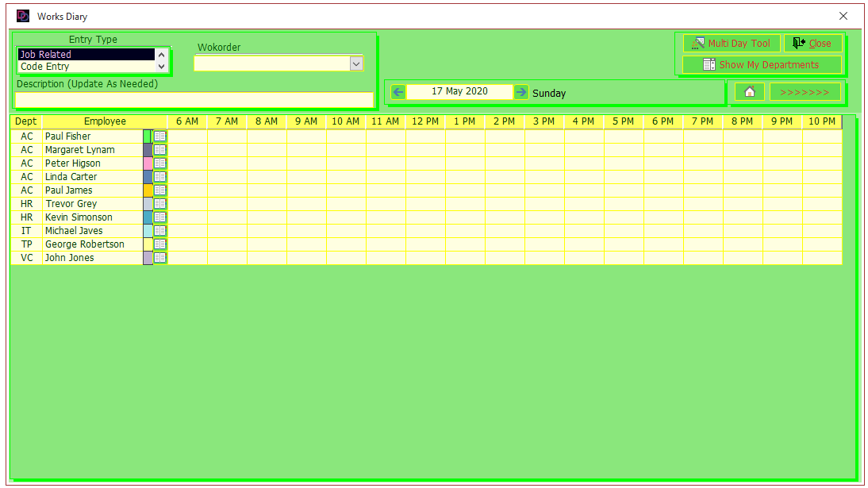Viewport: 868px width, 488px height.
Task: Open diary icon for Peter Higson
Action: click(160, 163)
